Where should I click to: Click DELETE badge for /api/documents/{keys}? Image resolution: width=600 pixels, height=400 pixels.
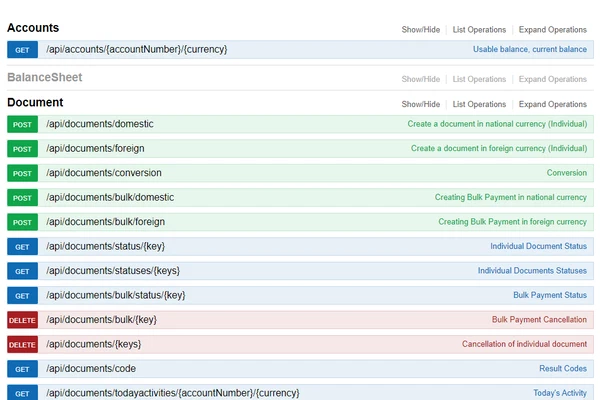point(22,345)
